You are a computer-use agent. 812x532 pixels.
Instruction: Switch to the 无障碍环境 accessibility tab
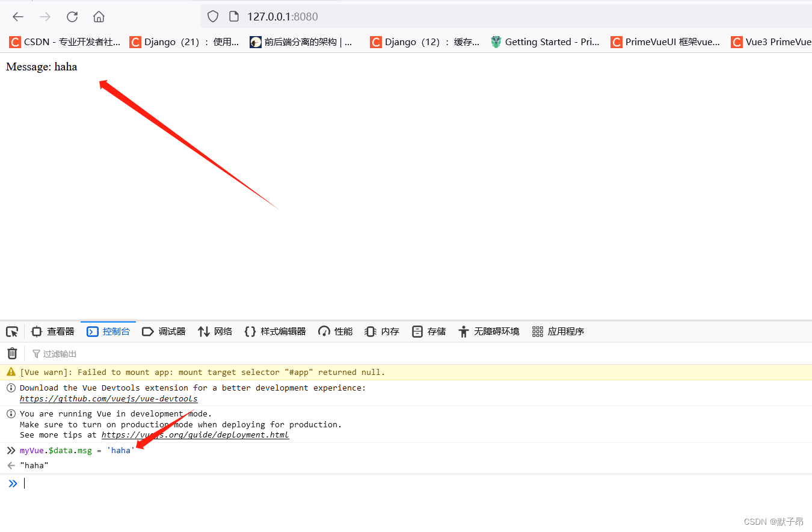(x=488, y=332)
